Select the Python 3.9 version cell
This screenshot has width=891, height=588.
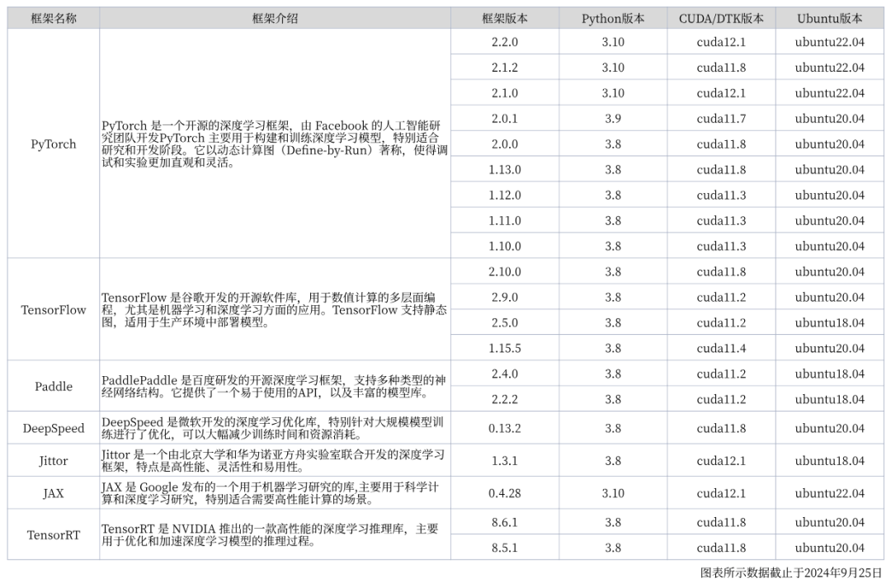click(613, 119)
